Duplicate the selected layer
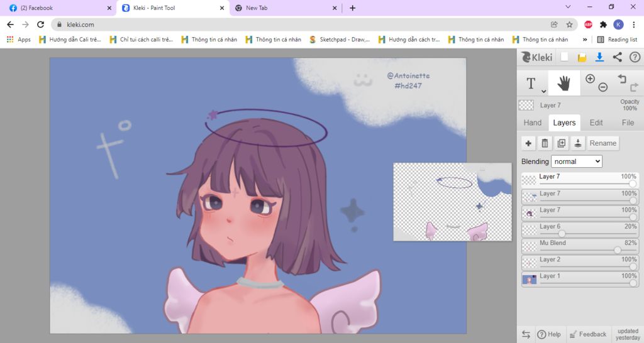Viewport: 644px width, 343px height. [x=562, y=143]
